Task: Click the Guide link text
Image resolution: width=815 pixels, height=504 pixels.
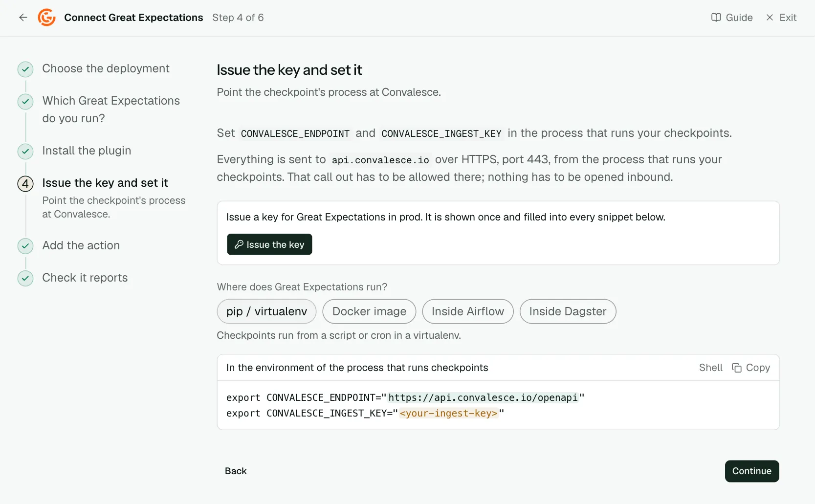Action: [739, 18]
